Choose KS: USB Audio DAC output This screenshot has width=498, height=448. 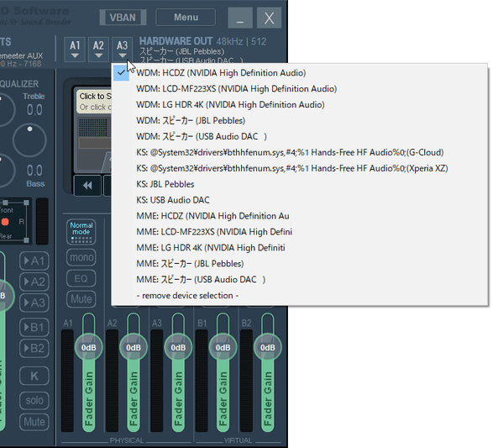coord(300,200)
